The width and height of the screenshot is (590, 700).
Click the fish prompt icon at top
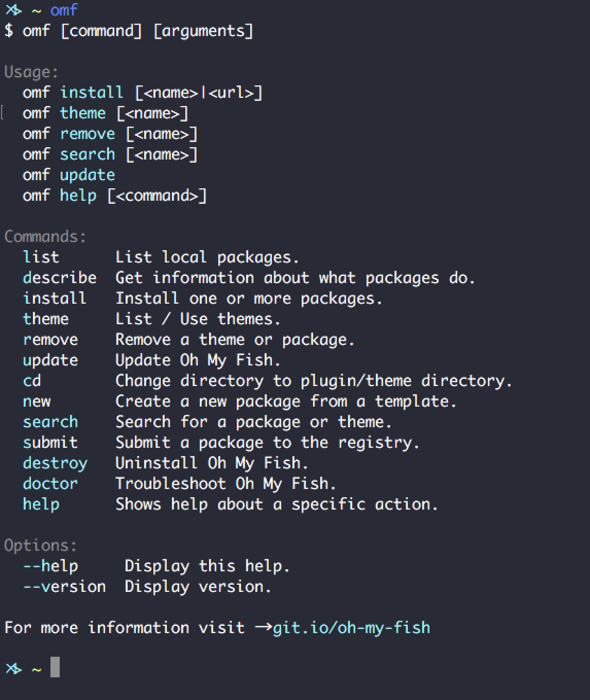tap(13, 10)
